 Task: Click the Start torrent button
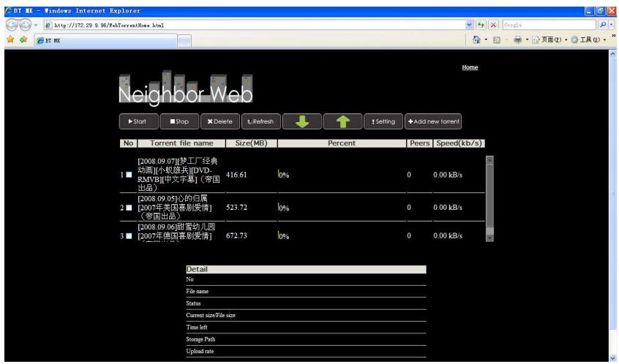(x=138, y=121)
